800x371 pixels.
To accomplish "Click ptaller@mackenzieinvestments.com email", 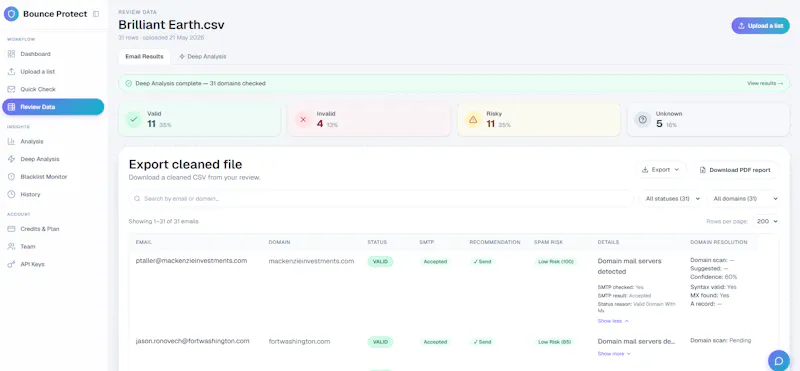I will pyautogui.click(x=191, y=261).
